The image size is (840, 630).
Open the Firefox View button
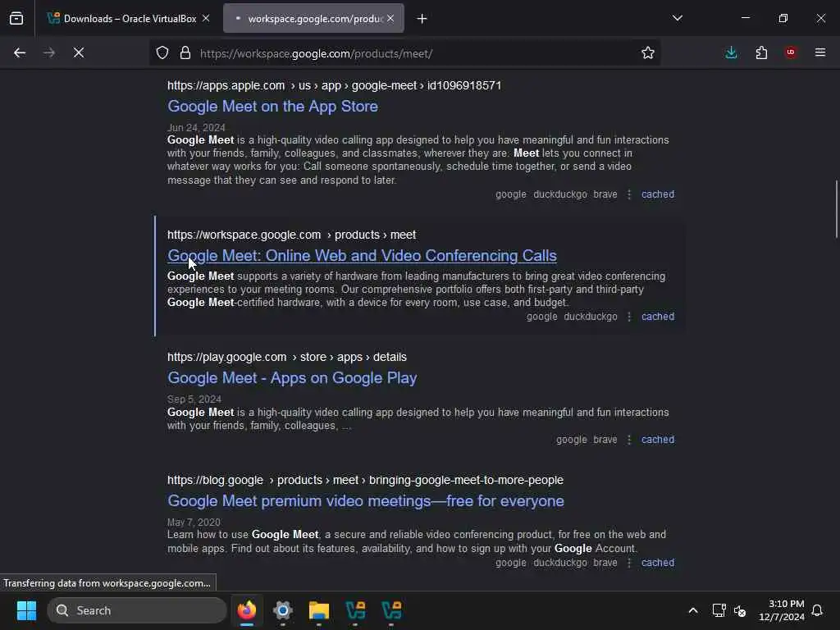click(16, 18)
